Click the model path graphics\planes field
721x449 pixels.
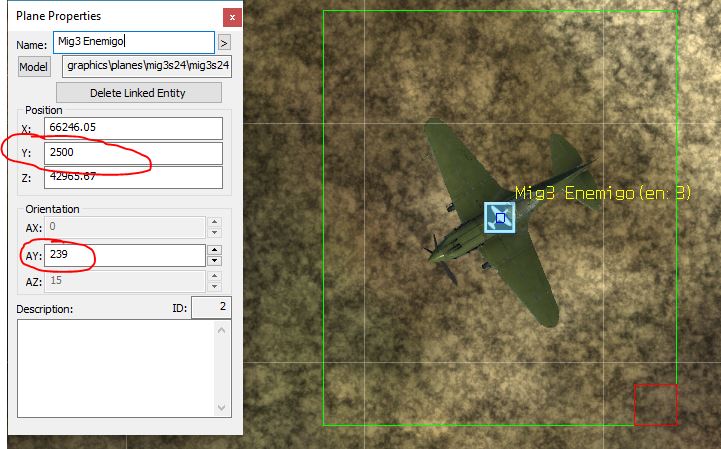[x=147, y=66]
